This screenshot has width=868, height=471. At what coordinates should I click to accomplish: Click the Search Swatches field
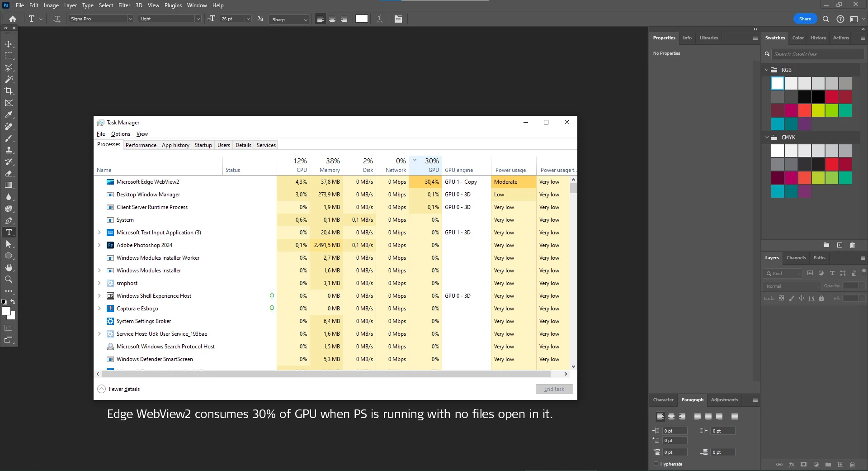pos(818,54)
